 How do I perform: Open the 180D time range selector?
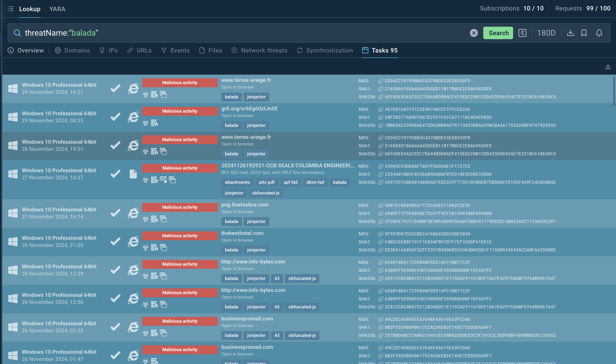coord(546,33)
